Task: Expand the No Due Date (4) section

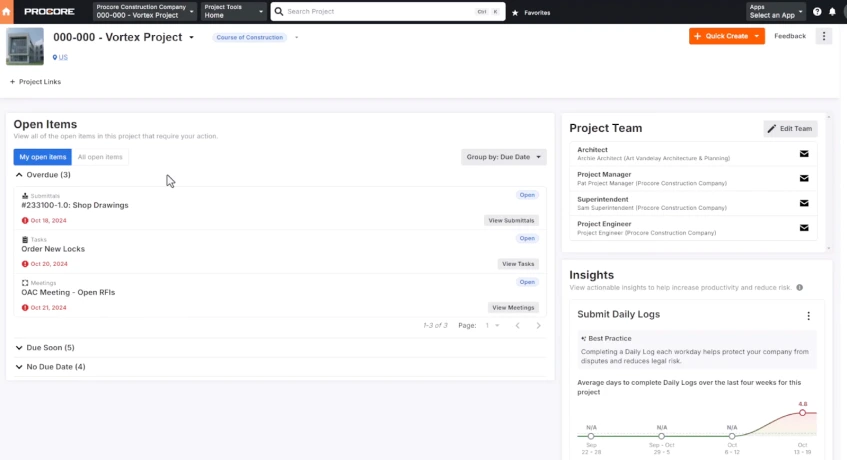Action: tap(19, 367)
